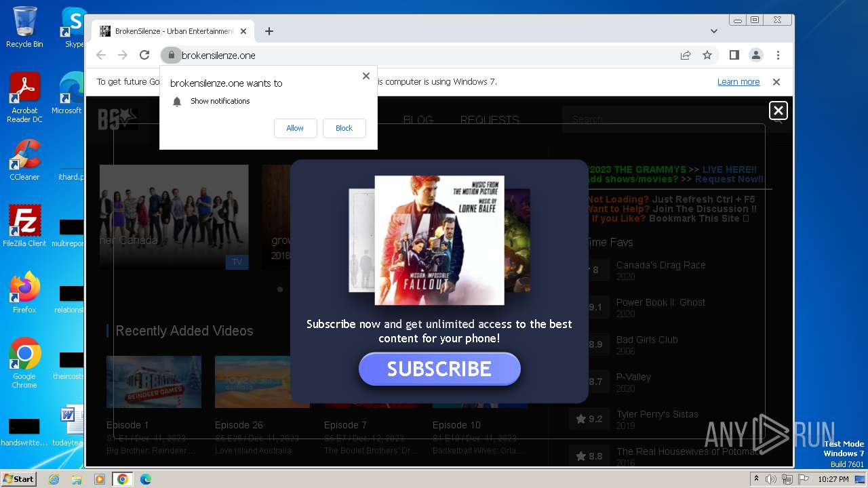Click the site lock icon
Viewport: 868px width, 488px height.
point(171,55)
